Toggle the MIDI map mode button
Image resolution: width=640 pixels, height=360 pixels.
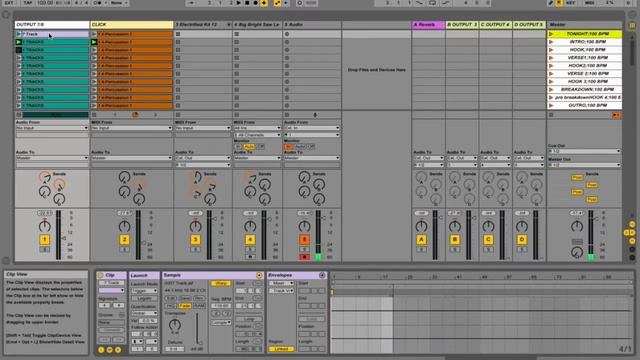click(x=589, y=3)
